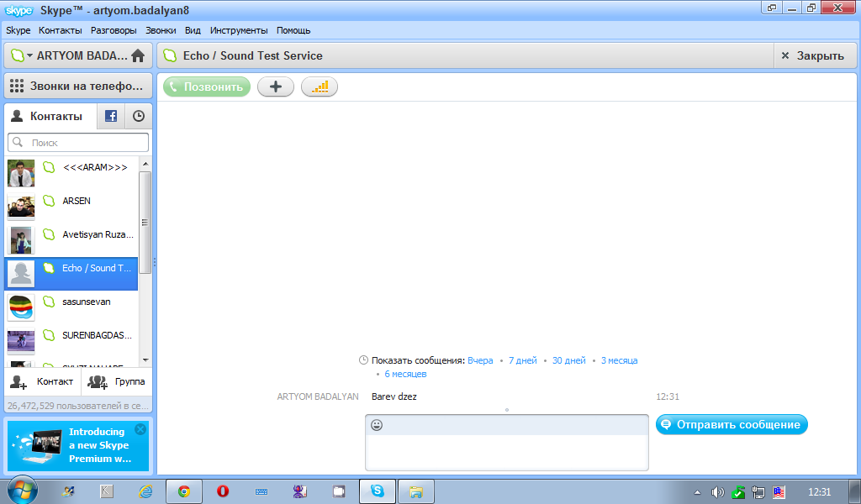Open the on-screen keyboard taskbar icon

261,492
